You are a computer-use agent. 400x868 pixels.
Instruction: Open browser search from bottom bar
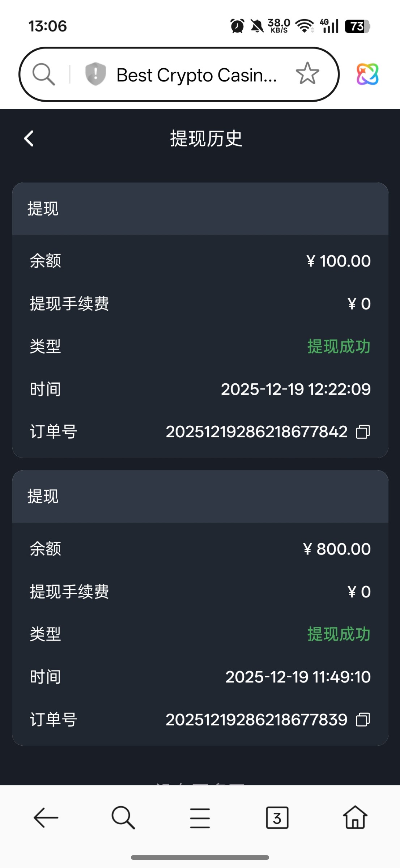coord(123,817)
